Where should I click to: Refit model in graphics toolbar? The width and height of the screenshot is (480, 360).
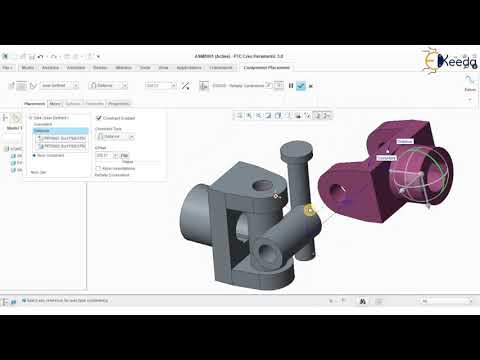239,116
